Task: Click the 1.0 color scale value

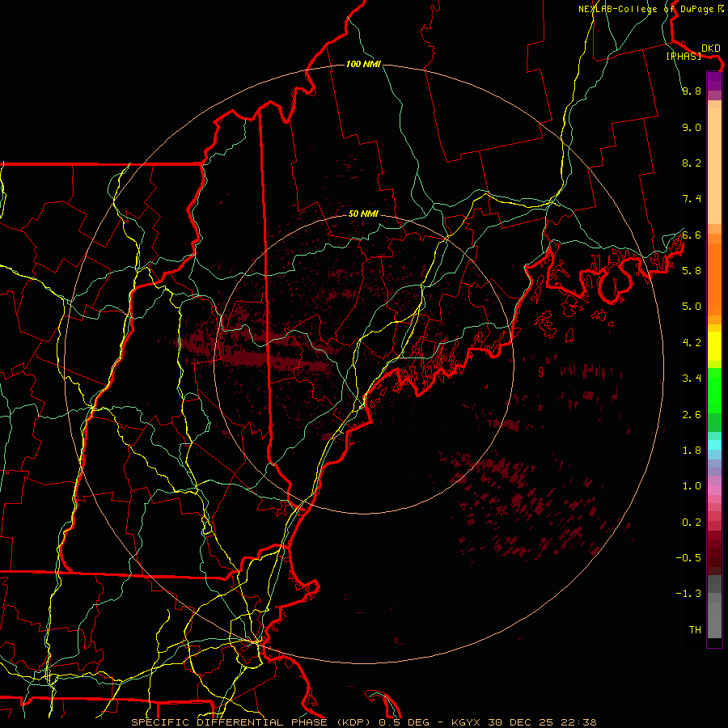Action: [x=692, y=486]
